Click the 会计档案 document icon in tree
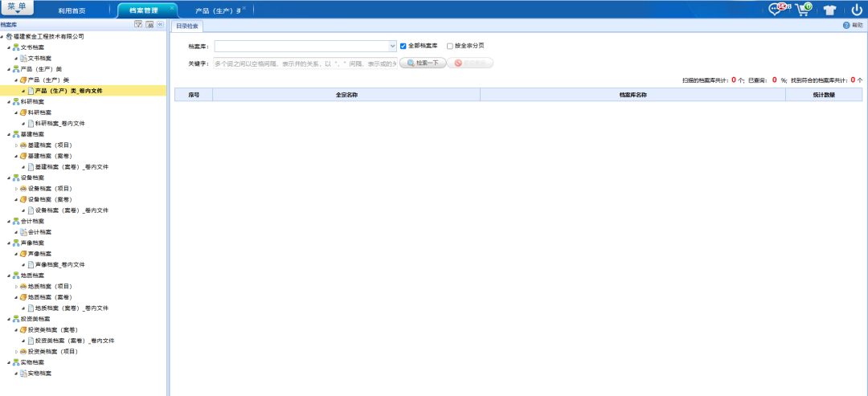The width and height of the screenshot is (868, 396). pos(23,232)
